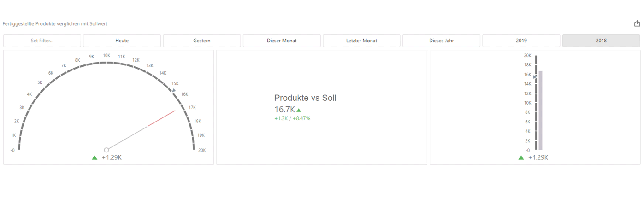Select the Gestern filter
The image size is (644, 210).
pyautogui.click(x=202, y=41)
